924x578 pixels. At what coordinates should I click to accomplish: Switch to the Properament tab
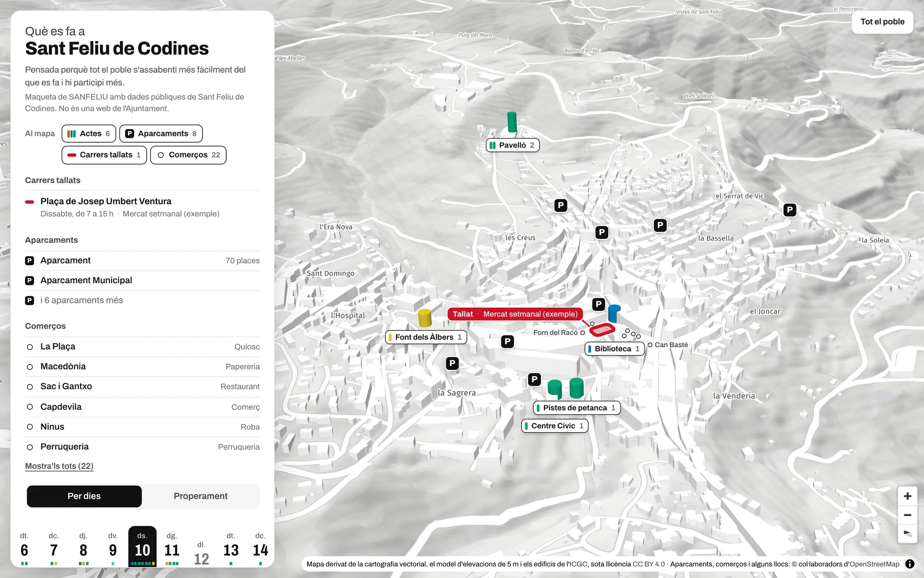pyautogui.click(x=201, y=496)
